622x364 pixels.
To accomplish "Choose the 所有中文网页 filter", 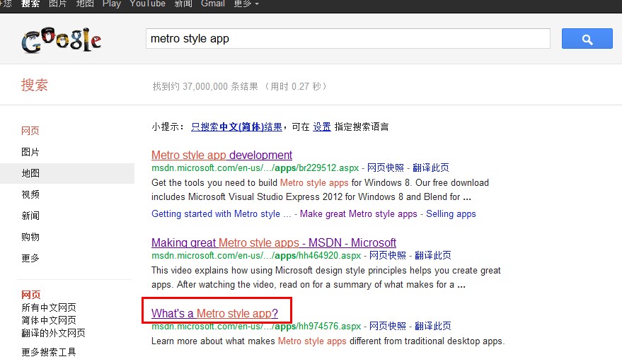I will coord(49,307).
